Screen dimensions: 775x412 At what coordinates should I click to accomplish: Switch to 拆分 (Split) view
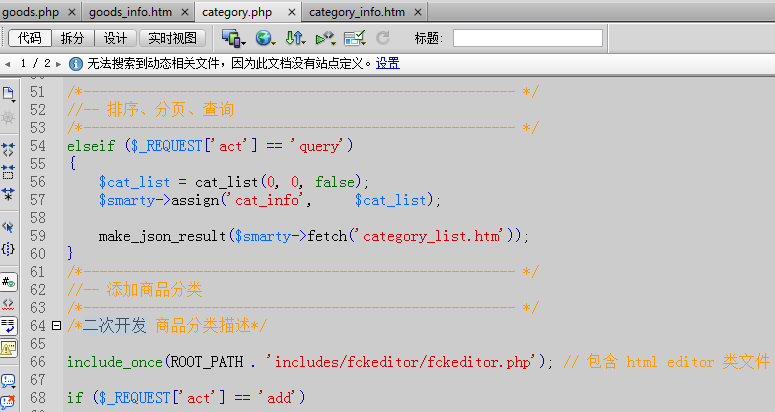pos(73,38)
